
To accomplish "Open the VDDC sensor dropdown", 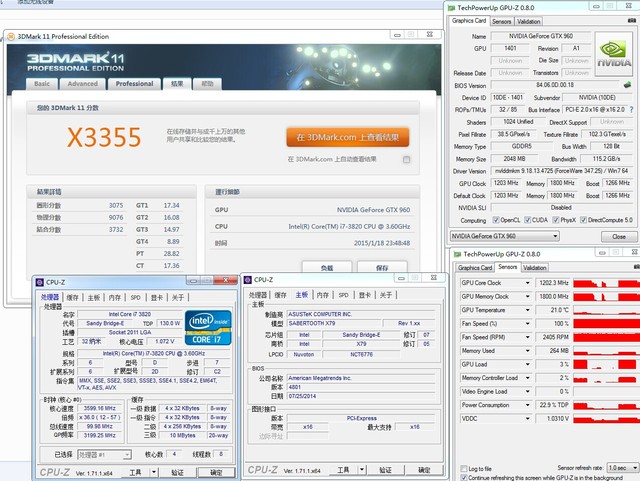I will click(527, 419).
